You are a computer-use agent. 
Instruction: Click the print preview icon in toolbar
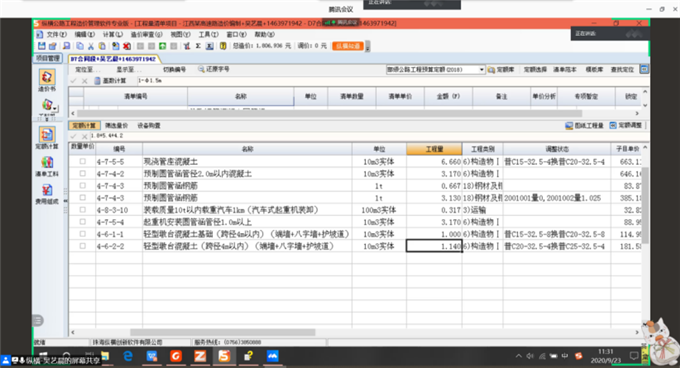tap(66, 46)
